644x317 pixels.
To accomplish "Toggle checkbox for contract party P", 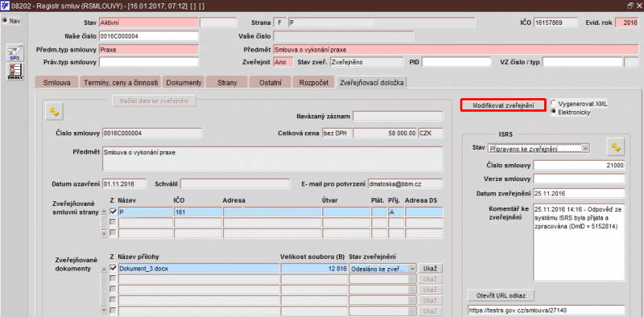I will tap(113, 212).
